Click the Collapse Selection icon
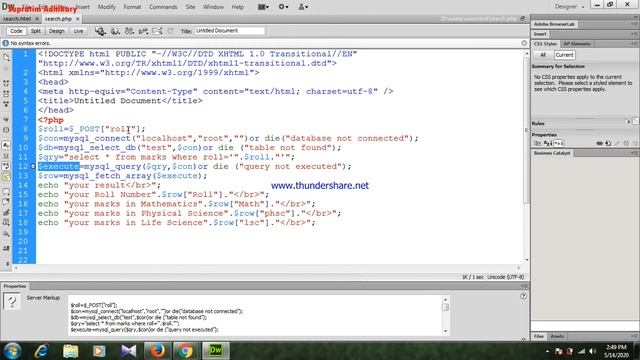 tap(6, 93)
